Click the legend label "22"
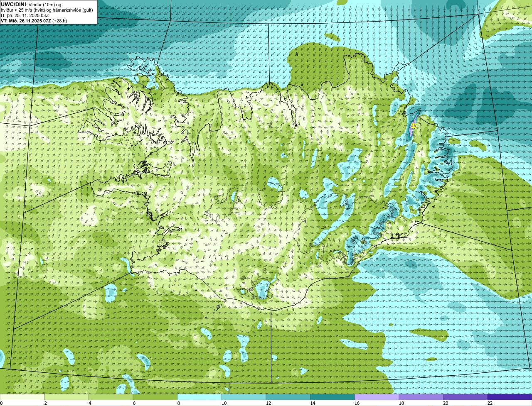Image resolution: width=532 pixels, height=406 pixels. pos(490,403)
